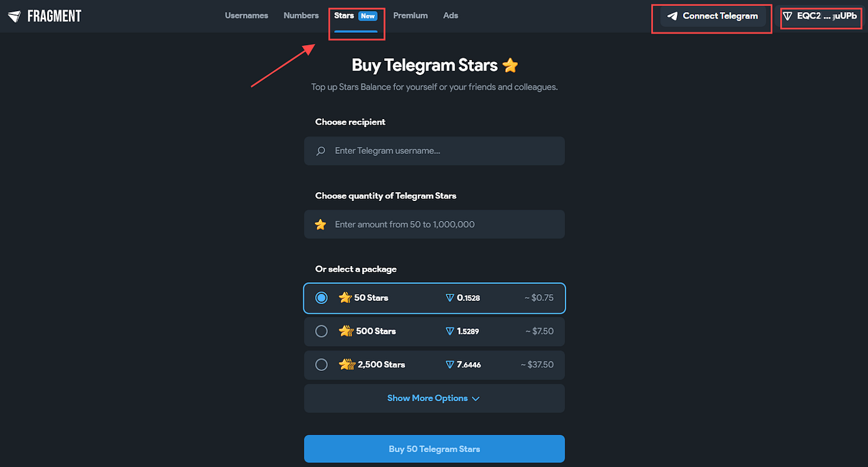
Task: Open the Premium tab
Action: 410,16
